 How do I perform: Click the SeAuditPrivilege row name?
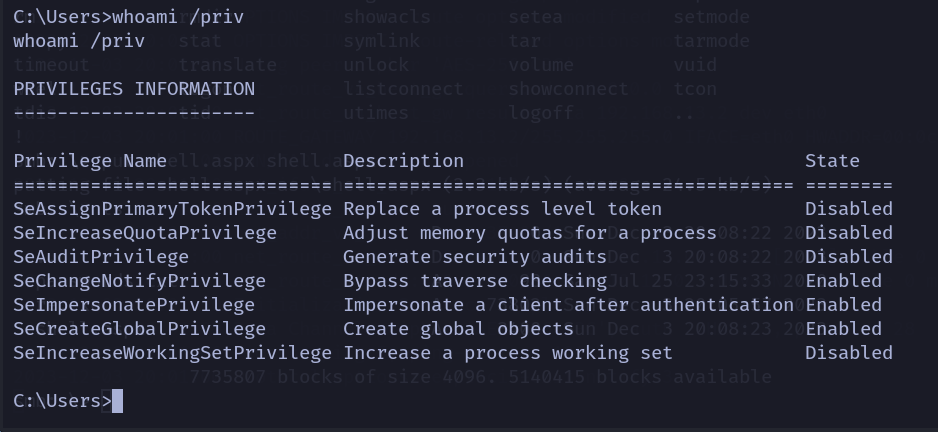(101, 257)
